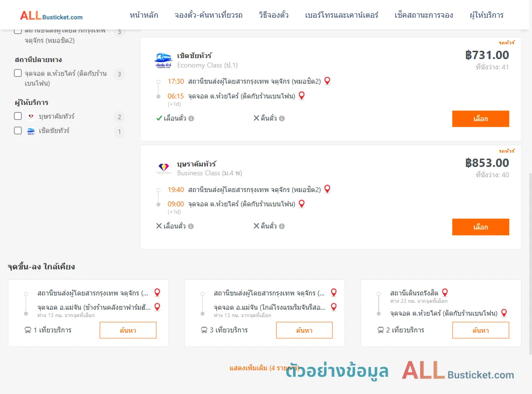Tick เชิดชัยทัวร์ operator filter checkbox
Image resolution: width=532 pixels, height=394 pixels.
click(x=18, y=131)
